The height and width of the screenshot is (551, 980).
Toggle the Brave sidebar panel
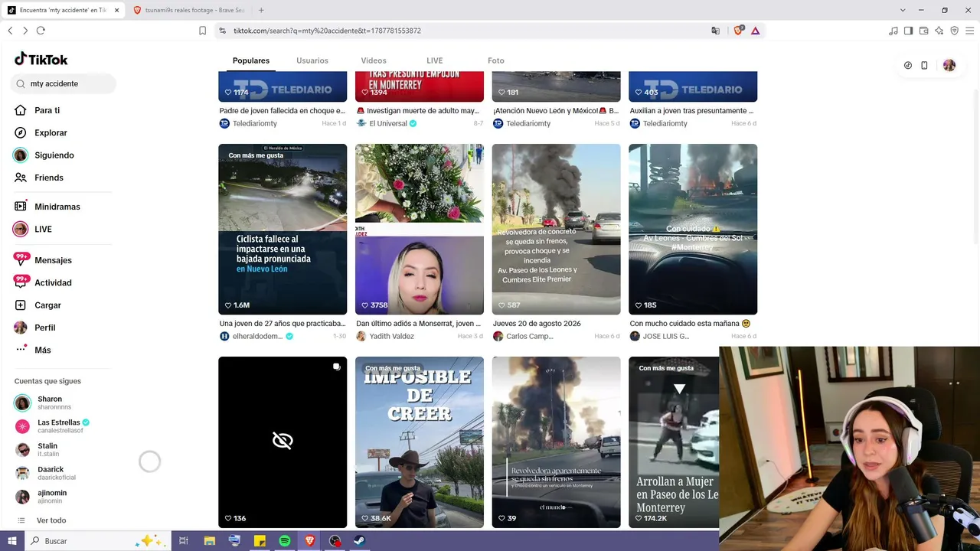click(909, 31)
